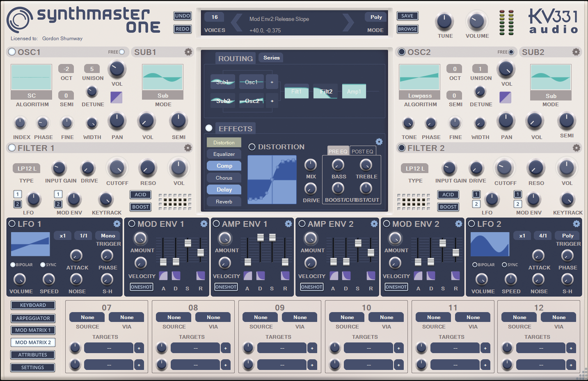Viewport: 588px width, 381px height.
Task: Open OSC1 SC algorithm dropdown
Action: pyautogui.click(x=32, y=96)
